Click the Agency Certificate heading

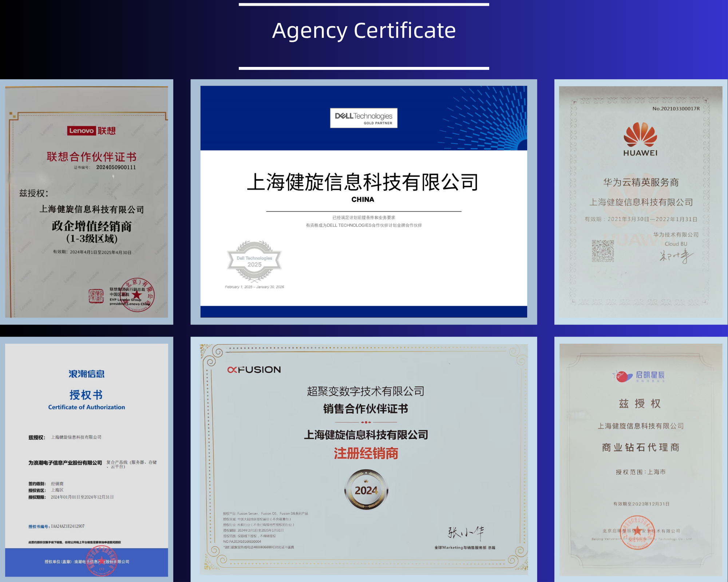pos(364,30)
